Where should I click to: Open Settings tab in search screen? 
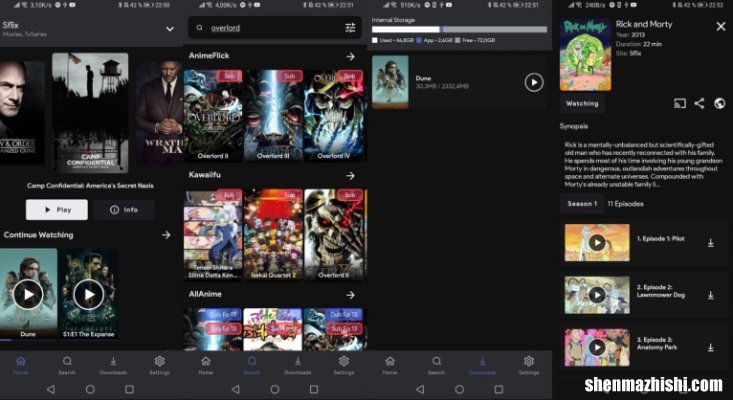pyautogui.click(x=344, y=365)
